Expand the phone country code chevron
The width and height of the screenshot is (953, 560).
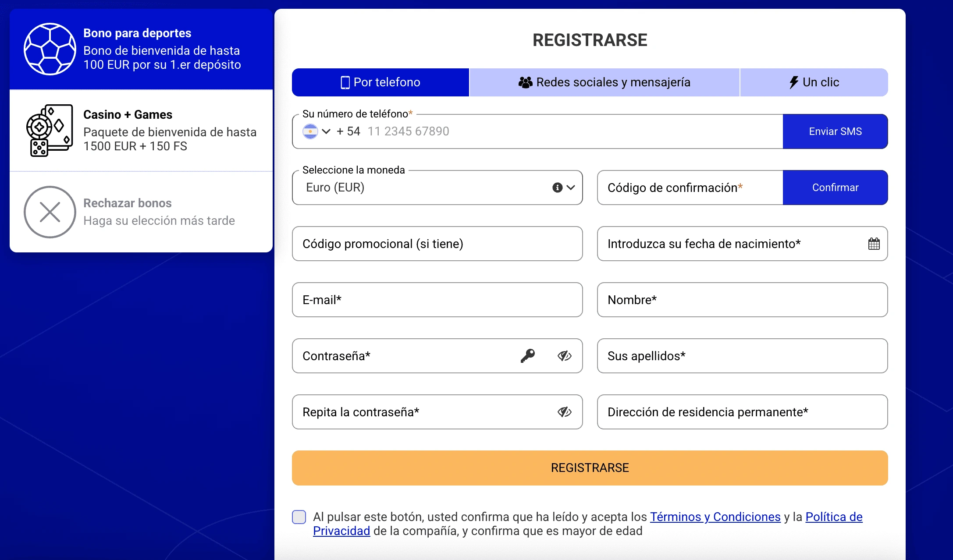326,131
